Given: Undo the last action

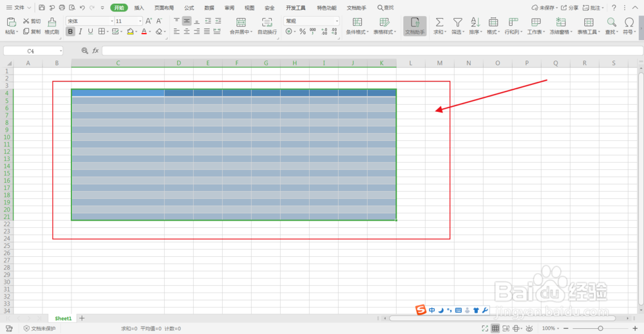Looking at the screenshot, I should click(x=82, y=7).
